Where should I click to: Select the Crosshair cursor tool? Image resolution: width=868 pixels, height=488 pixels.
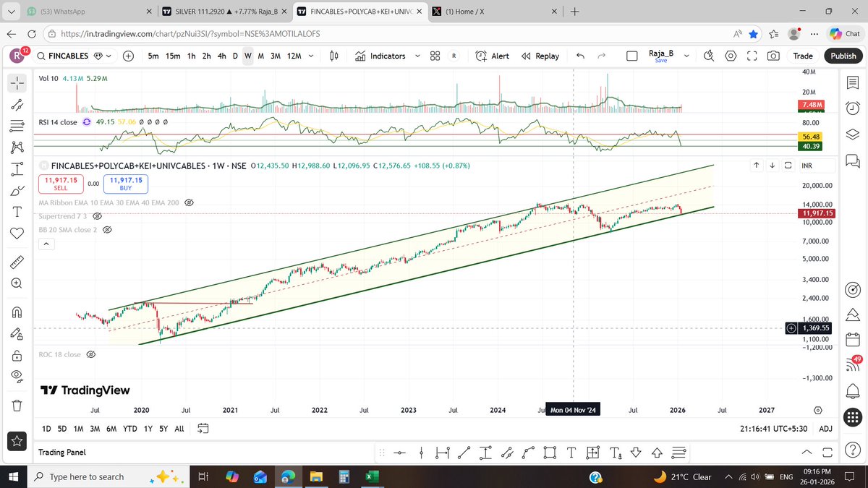pos(17,82)
